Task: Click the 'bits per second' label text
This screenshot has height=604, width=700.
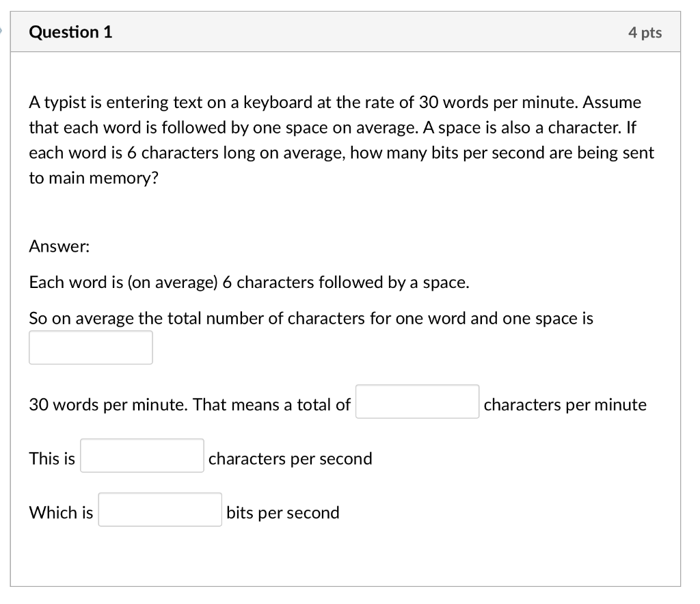Action: point(282,513)
